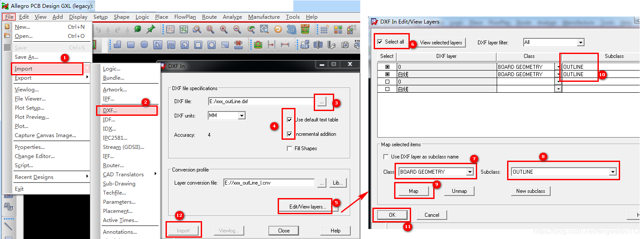Click the ODB export toolbar icon
Image resolution: width=644 pixels, height=239 pixels.
[305, 45]
